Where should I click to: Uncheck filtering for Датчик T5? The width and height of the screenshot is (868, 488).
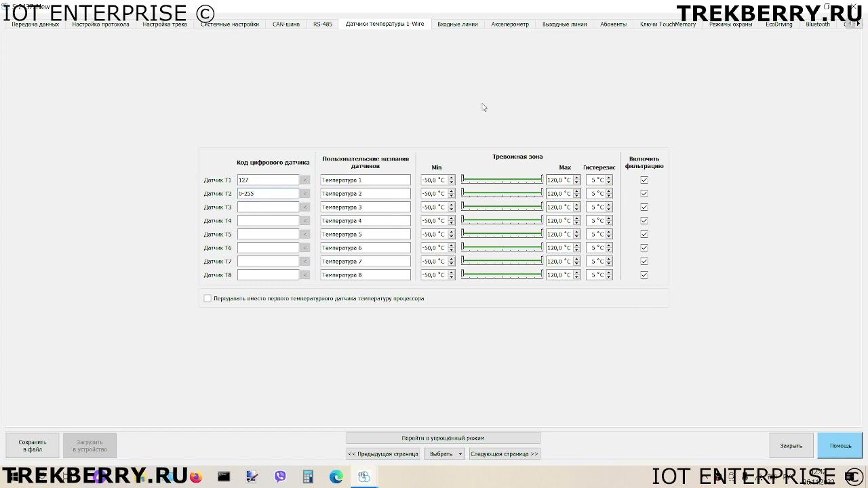pos(644,235)
